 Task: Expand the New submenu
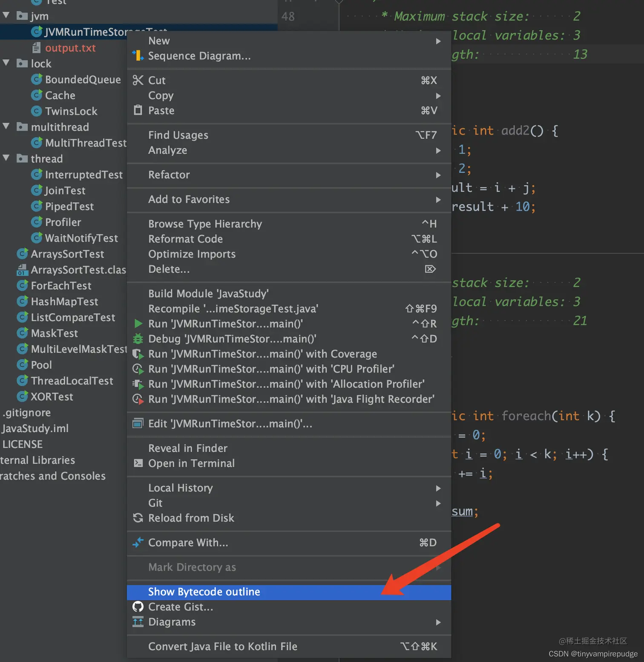coord(289,41)
